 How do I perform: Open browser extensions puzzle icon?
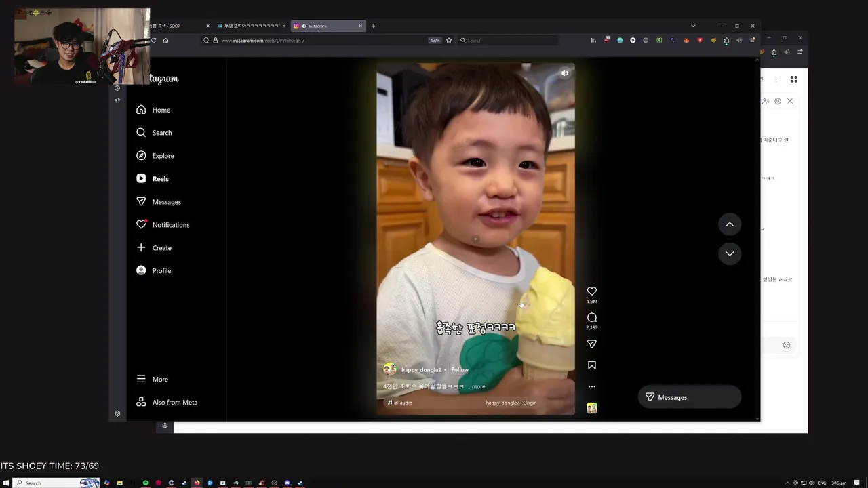click(x=726, y=41)
